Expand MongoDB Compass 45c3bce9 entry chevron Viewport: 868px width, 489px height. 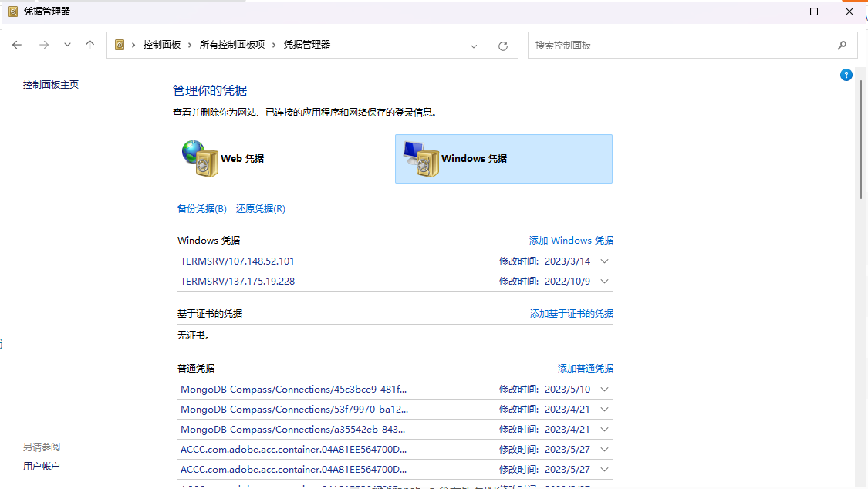(604, 390)
